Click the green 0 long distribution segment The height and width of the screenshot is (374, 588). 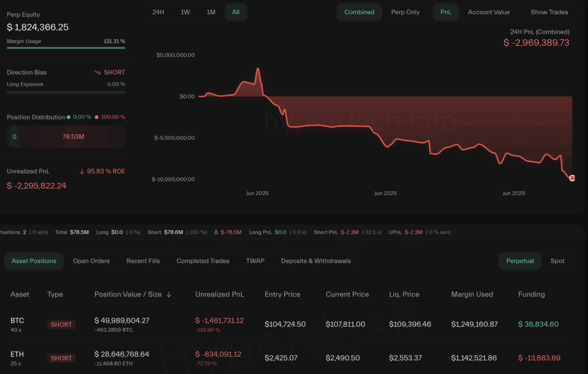pyautogui.click(x=14, y=136)
